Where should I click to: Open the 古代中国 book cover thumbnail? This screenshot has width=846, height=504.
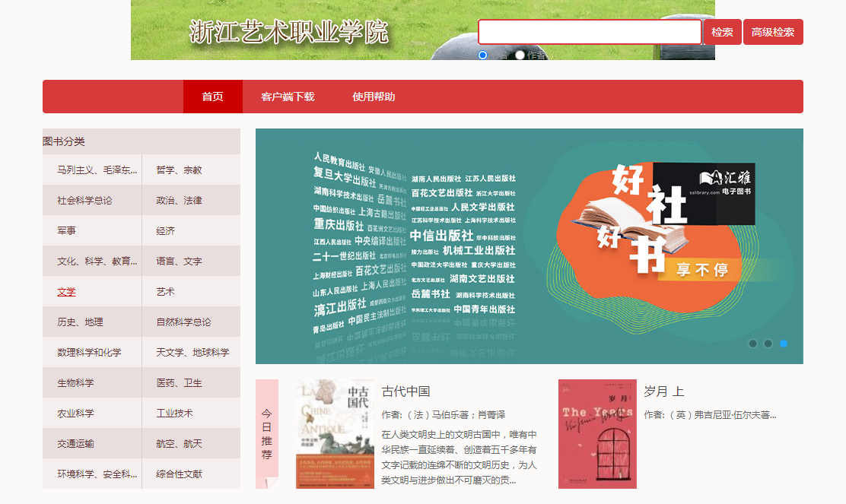[335, 433]
